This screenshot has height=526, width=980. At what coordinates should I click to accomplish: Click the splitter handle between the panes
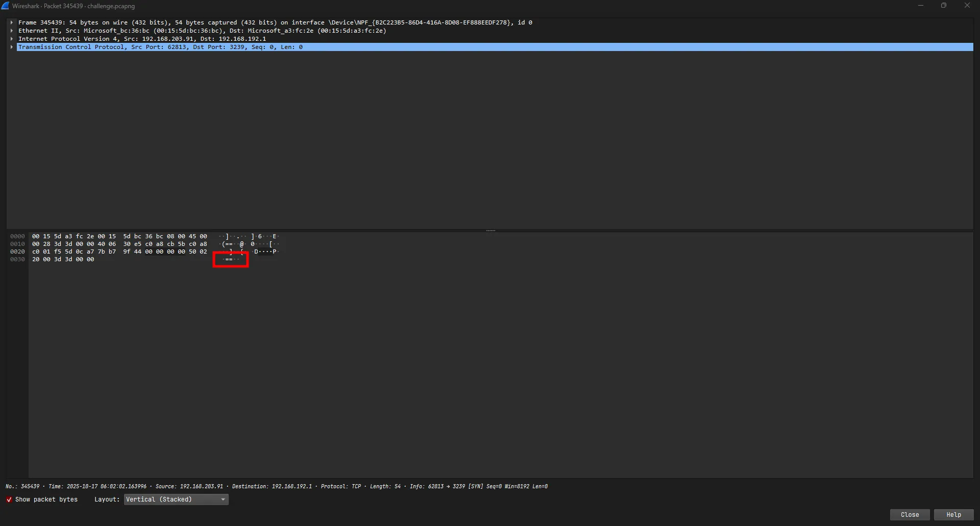tap(490, 231)
